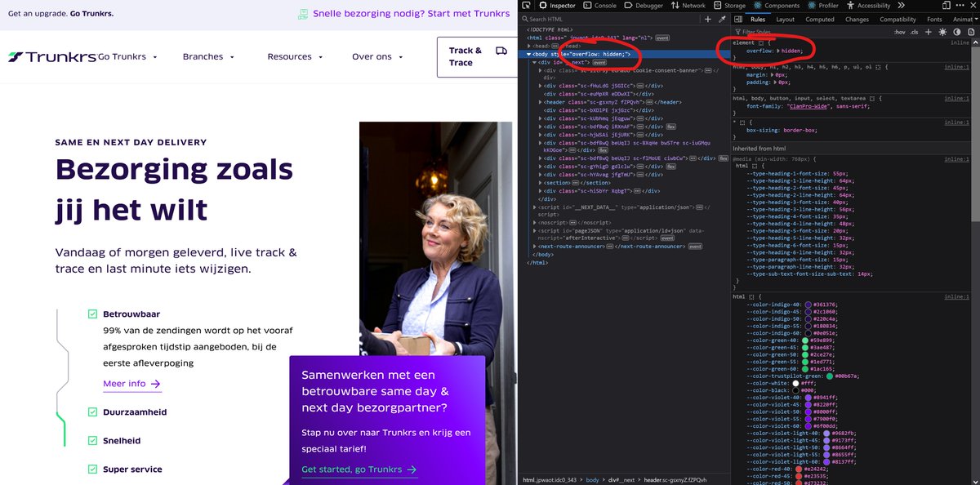Expand the next-route-announcer node

click(x=536, y=246)
